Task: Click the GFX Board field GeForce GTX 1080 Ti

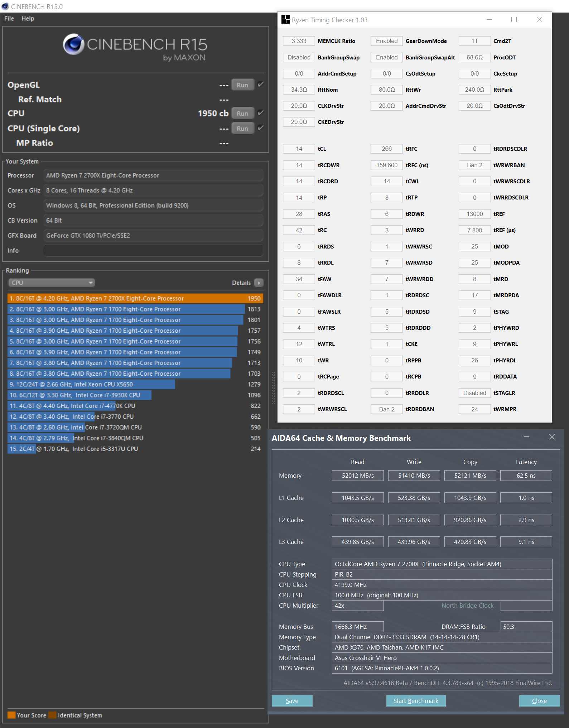Action: coord(153,236)
